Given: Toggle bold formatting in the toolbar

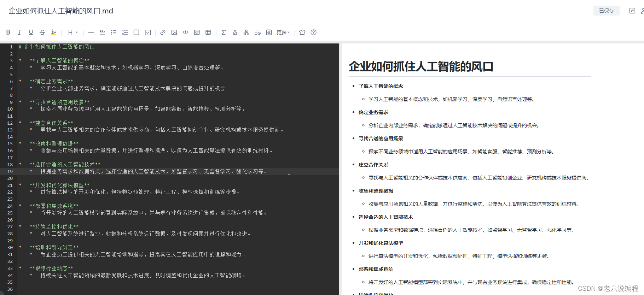Looking at the screenshot, I should tap(8, 33).
